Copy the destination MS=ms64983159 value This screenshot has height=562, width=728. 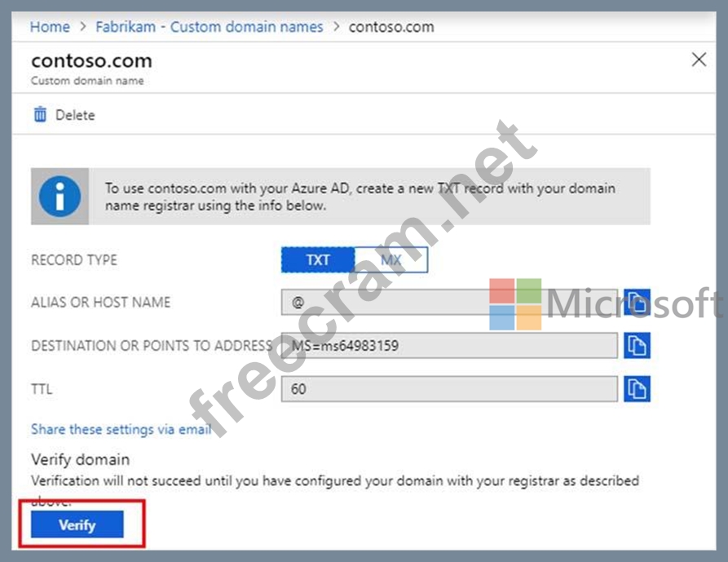(x=637, y=346)
